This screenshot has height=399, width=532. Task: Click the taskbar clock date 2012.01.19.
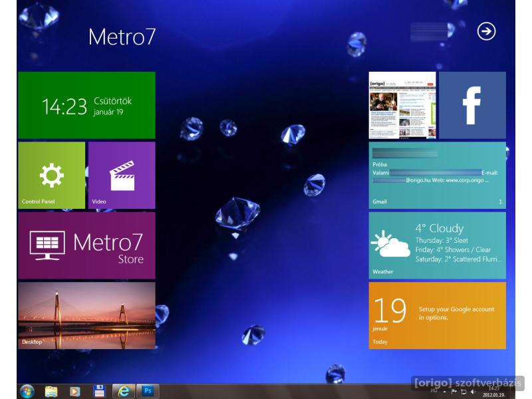[x=493, y=395]
